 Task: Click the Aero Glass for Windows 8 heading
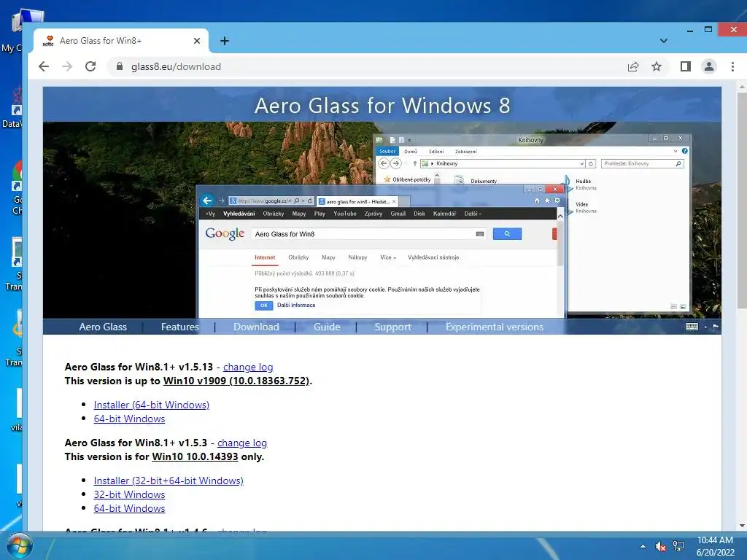382,105
